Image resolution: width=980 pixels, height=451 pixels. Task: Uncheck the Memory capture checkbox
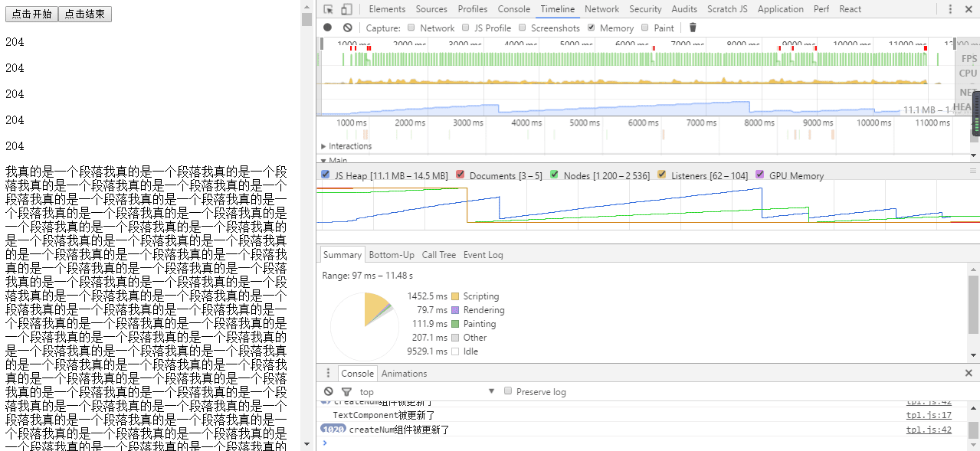pyautogui.click(x=590, y=28)
